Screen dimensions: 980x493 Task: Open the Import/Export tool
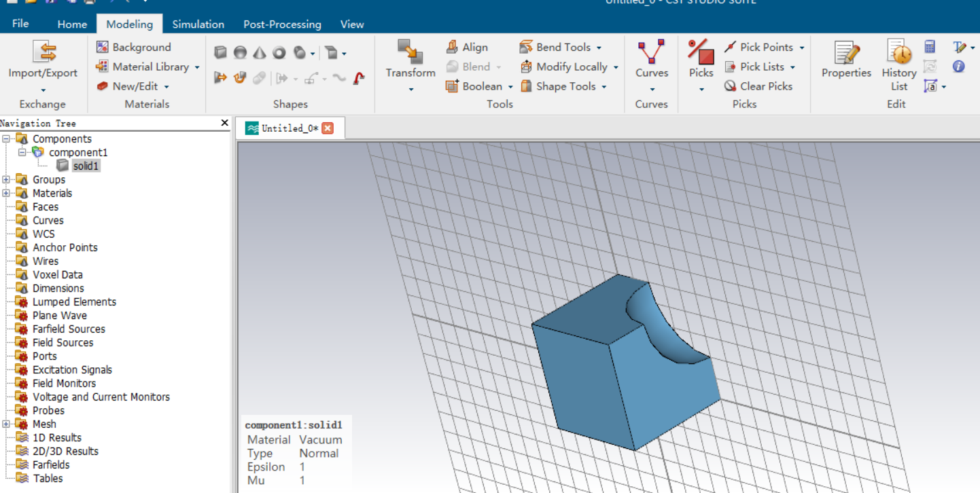pos(43,65)
